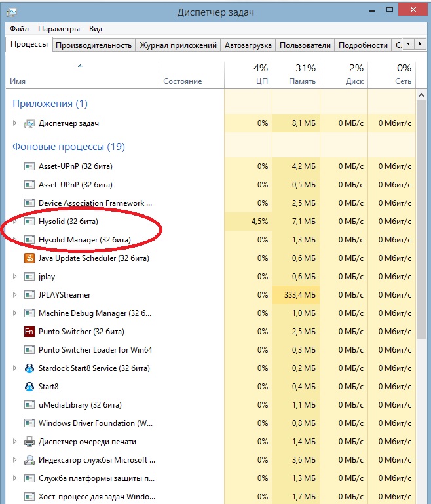Screen dimensions: 431x504
Task: Click the Hysolid (32 бита) process icon
Action: (29, 222)
